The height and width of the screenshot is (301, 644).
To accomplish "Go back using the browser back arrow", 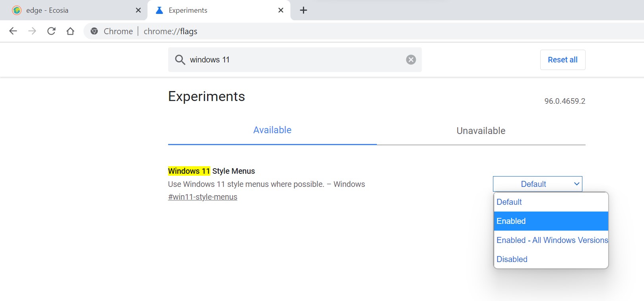I will click(x=13, y=31).
